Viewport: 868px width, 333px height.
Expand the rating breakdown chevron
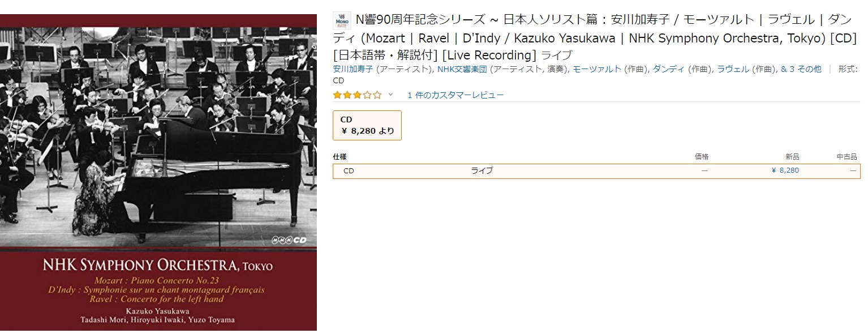click(x=390, y=95)
